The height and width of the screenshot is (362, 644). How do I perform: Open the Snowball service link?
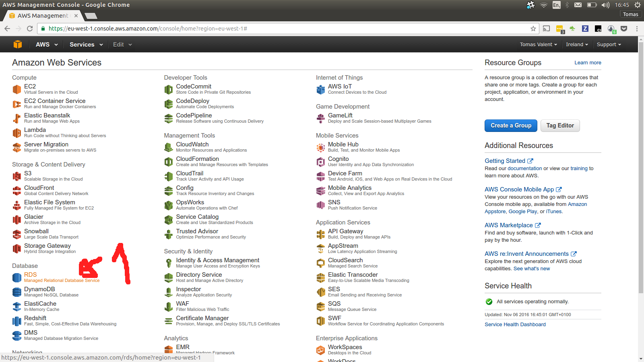click(x=36, y=231)
